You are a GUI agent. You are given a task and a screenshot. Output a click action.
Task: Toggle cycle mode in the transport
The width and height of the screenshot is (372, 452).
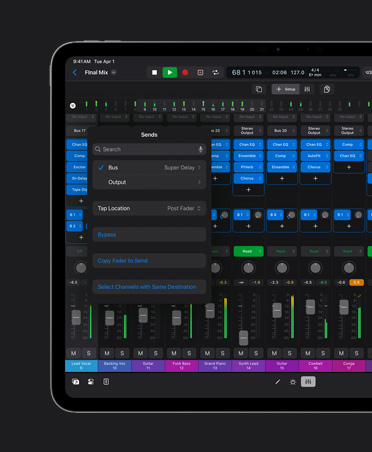click(x=216, y=72)
